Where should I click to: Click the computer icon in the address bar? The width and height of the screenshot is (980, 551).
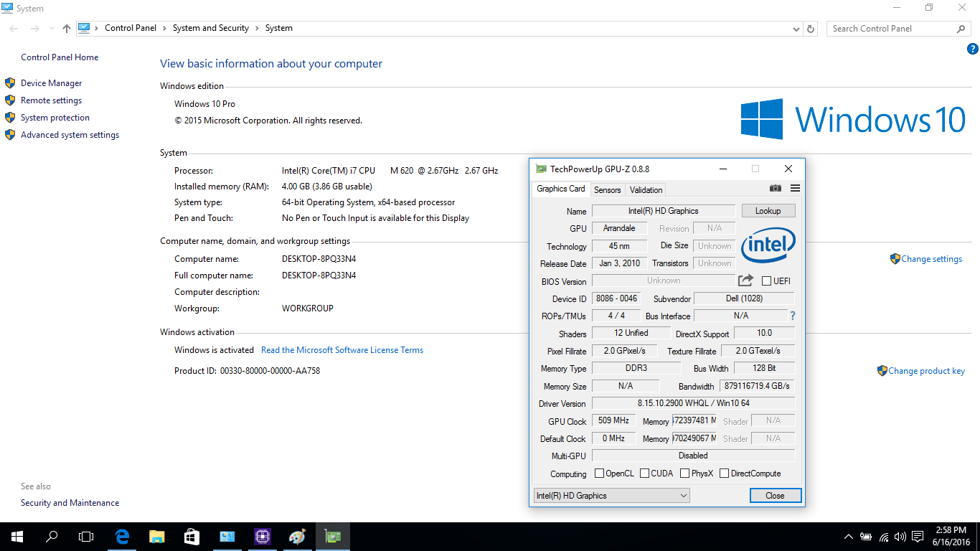84,28
